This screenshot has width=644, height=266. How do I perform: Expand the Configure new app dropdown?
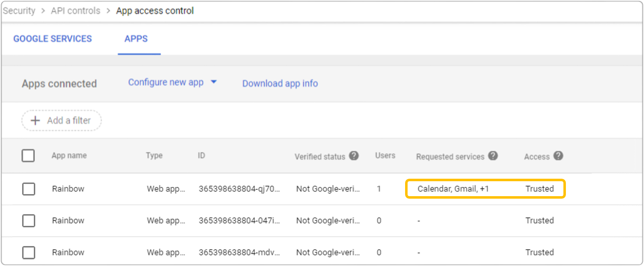(166, 82)
